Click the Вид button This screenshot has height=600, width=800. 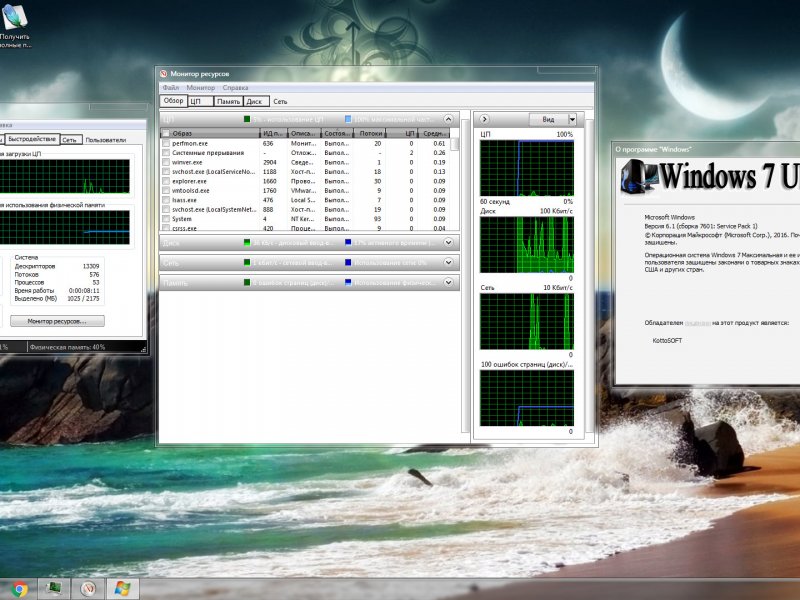click(x=548, y=119)
